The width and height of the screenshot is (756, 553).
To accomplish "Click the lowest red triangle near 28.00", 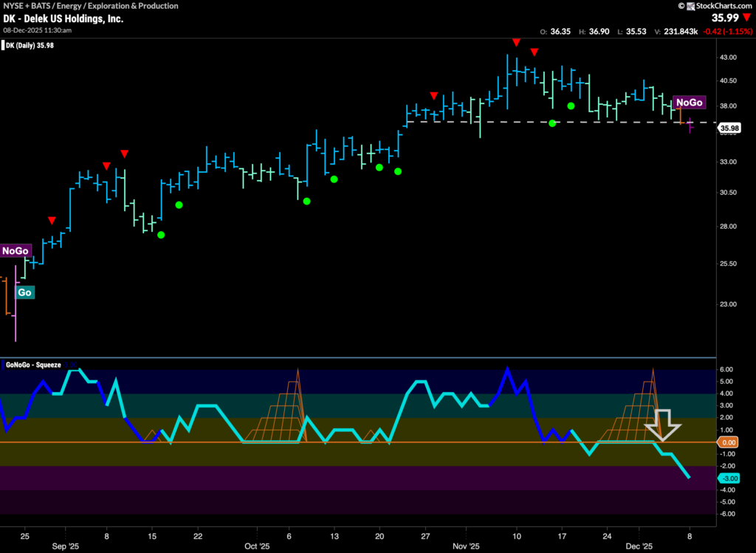I will point(52,220).
